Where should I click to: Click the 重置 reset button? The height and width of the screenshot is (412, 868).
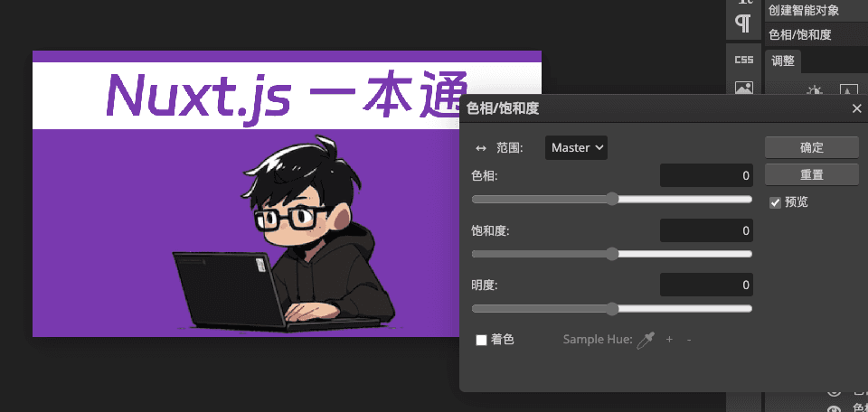tap(812, 174)
